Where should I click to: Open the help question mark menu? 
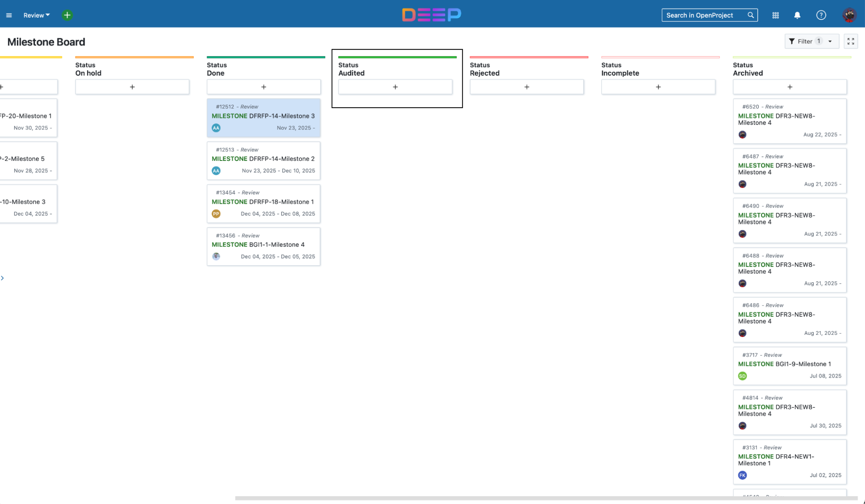click(821, 15)
